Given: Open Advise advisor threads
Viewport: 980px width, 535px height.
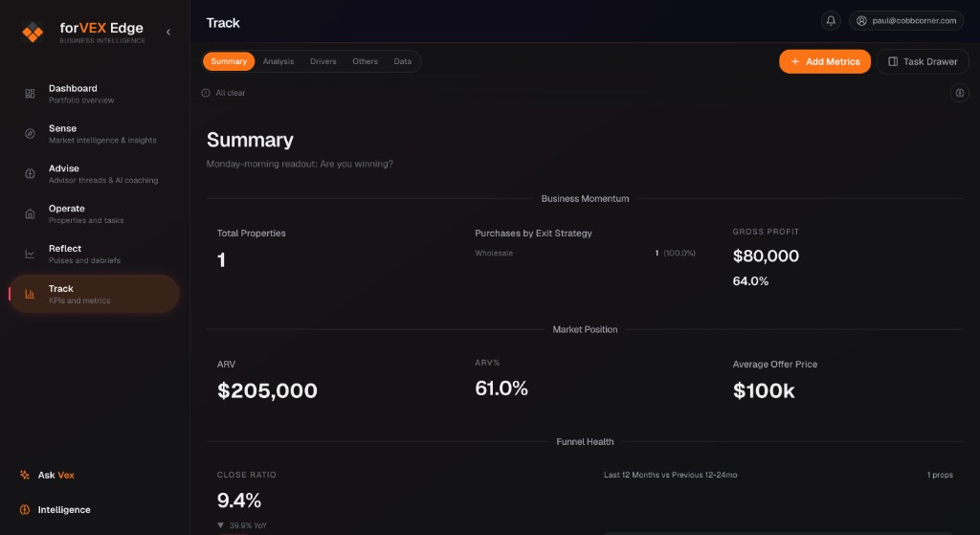Looking at the screenshot, I should point(94,174).
